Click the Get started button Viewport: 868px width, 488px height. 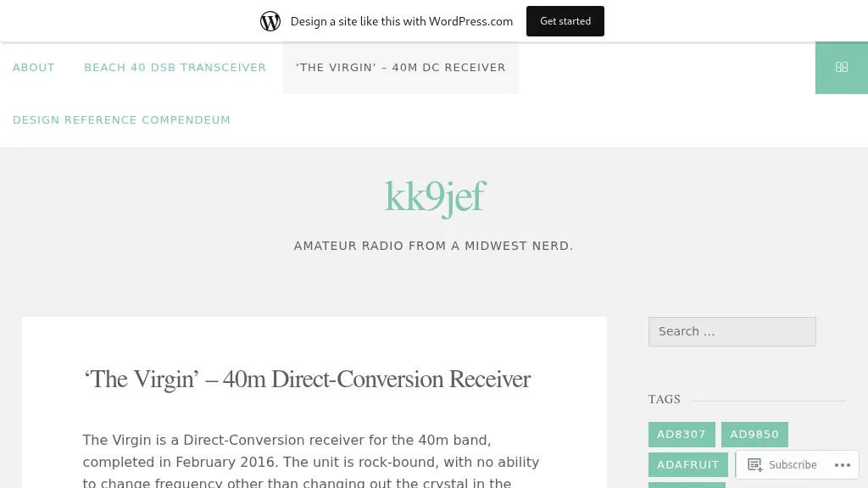565,21
